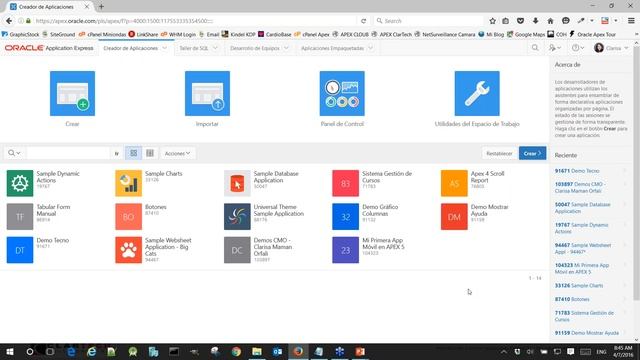The width and height of the screenshot is (640, 360).
Task: Open Sample Websheet Big Cats paw icon
Action: [x=128, y=250]
